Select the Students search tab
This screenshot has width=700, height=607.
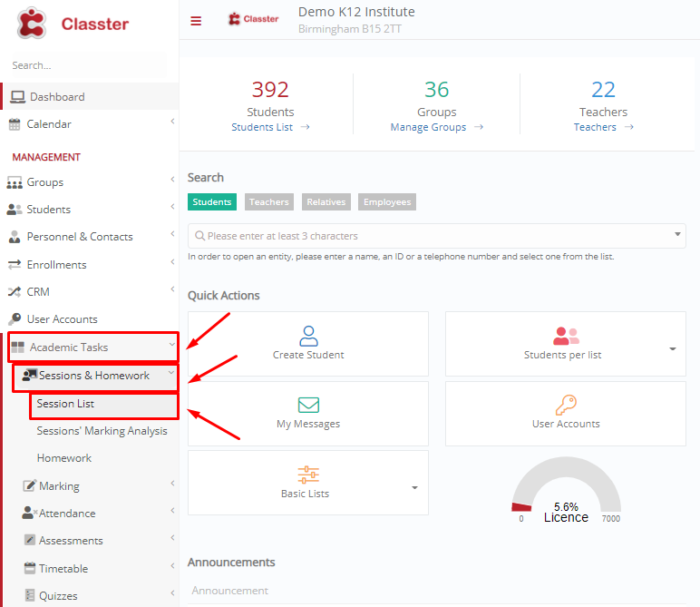pyautogui.click(x=212, y=202)
